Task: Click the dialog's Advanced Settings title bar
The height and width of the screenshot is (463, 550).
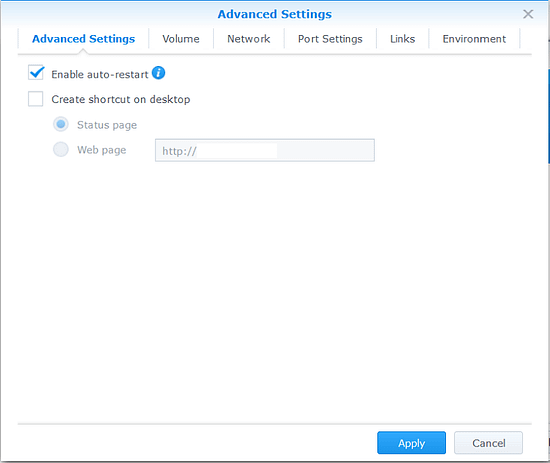Action: 275,14
